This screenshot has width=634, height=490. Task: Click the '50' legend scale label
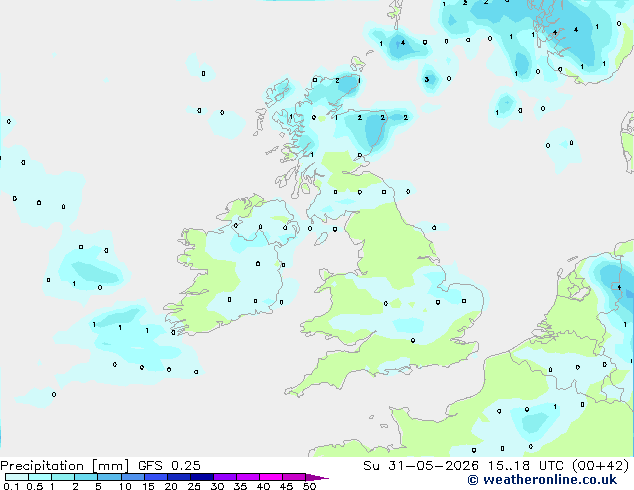(309, 486)
